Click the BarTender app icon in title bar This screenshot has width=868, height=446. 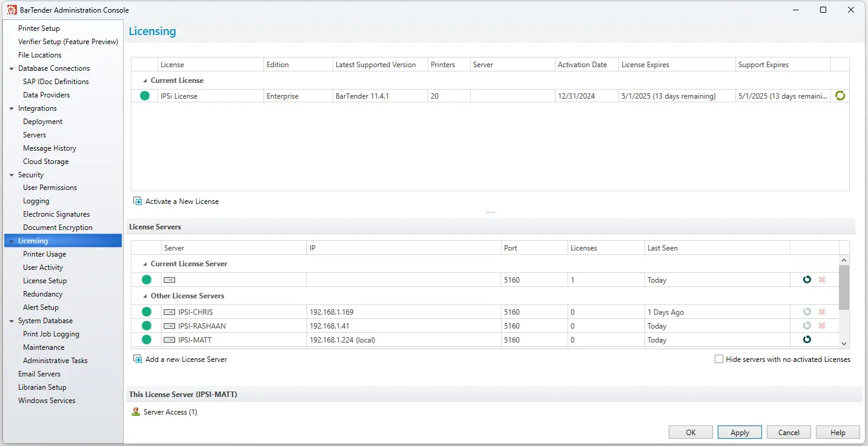pyautogui.click(x=12, y=10)
